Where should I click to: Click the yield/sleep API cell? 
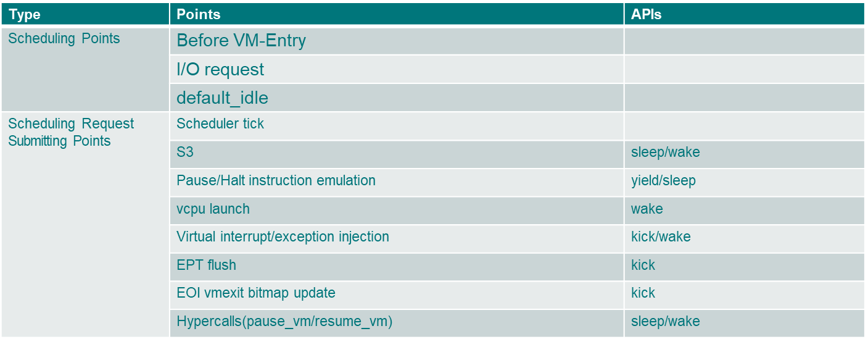(663, 180)
